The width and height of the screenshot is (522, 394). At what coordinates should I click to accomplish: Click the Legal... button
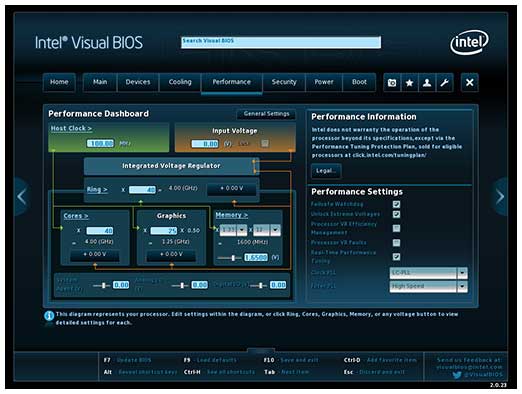[x=326, y=171]
